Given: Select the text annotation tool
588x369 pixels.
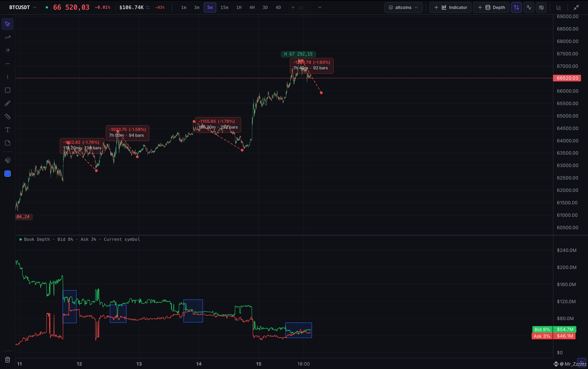Looking at the screenshot, I should tap(8, 130).
